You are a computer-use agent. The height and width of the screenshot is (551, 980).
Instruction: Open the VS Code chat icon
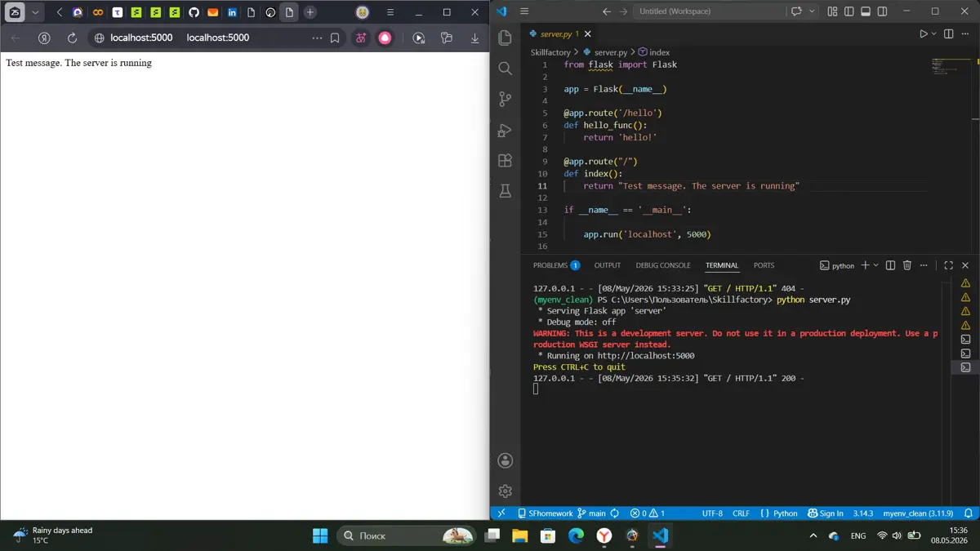click(x=796, y=11)
